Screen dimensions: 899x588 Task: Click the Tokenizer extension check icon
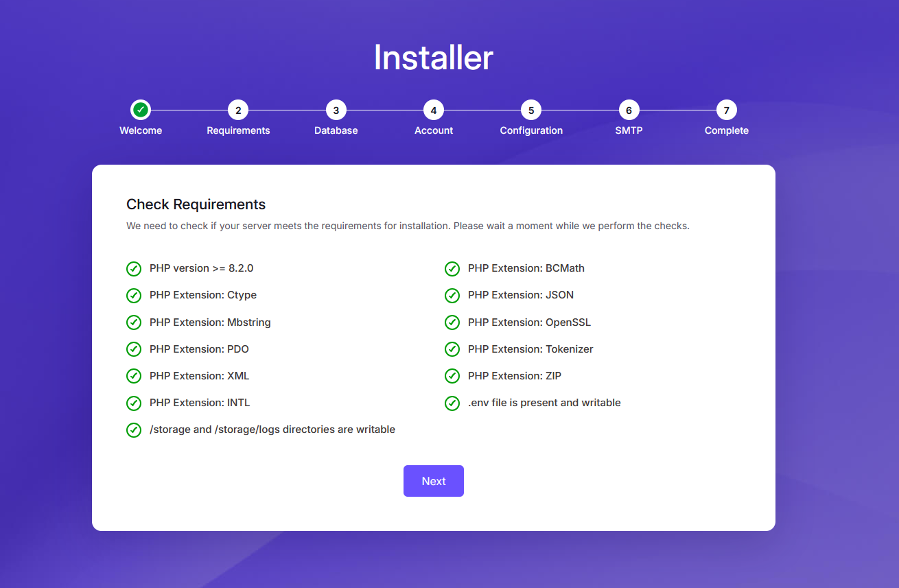[x=452, y=349]
